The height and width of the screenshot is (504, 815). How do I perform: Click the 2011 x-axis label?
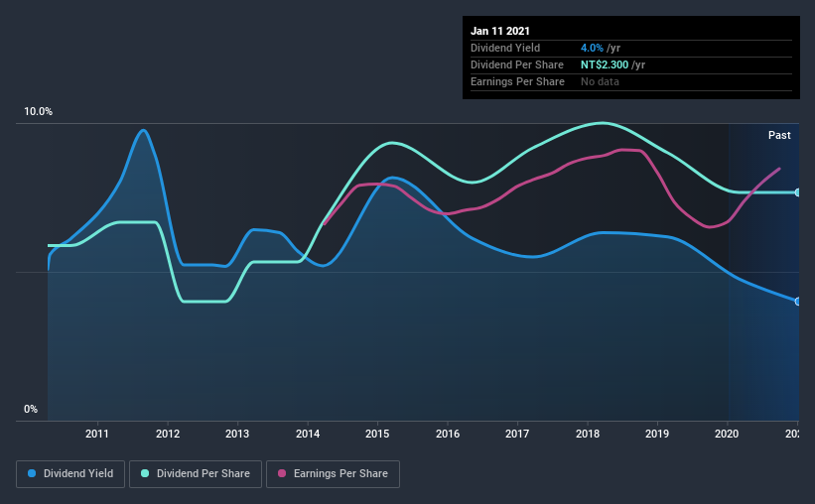pyautogui.click(x=97, y=434)
